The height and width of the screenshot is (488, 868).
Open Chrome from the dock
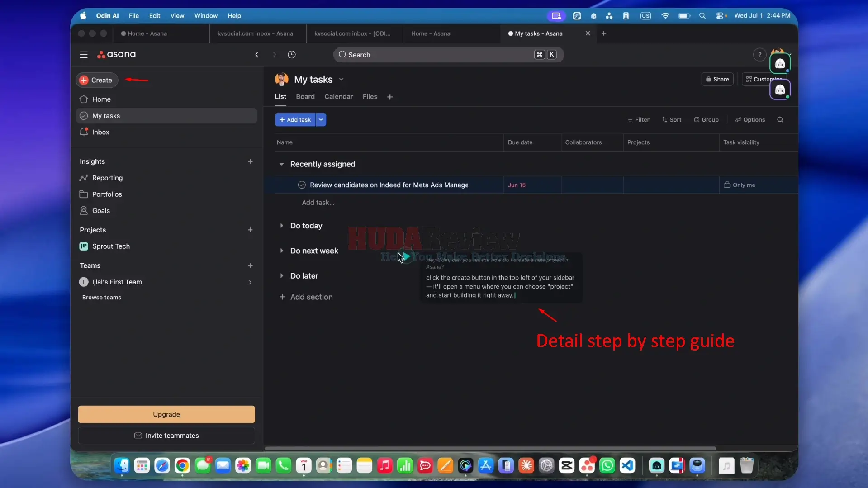pyautogui.click(x=182, y=465)
